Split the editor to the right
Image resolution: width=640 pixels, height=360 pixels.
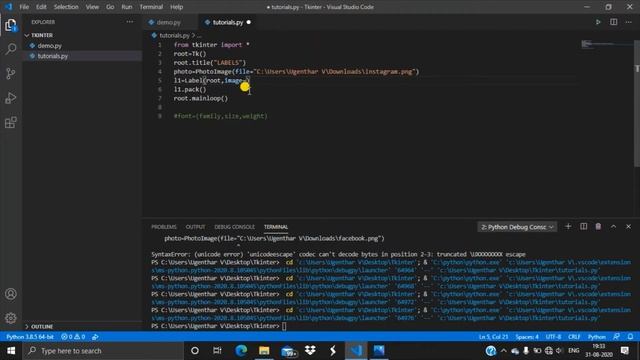[x=613, y=22]
